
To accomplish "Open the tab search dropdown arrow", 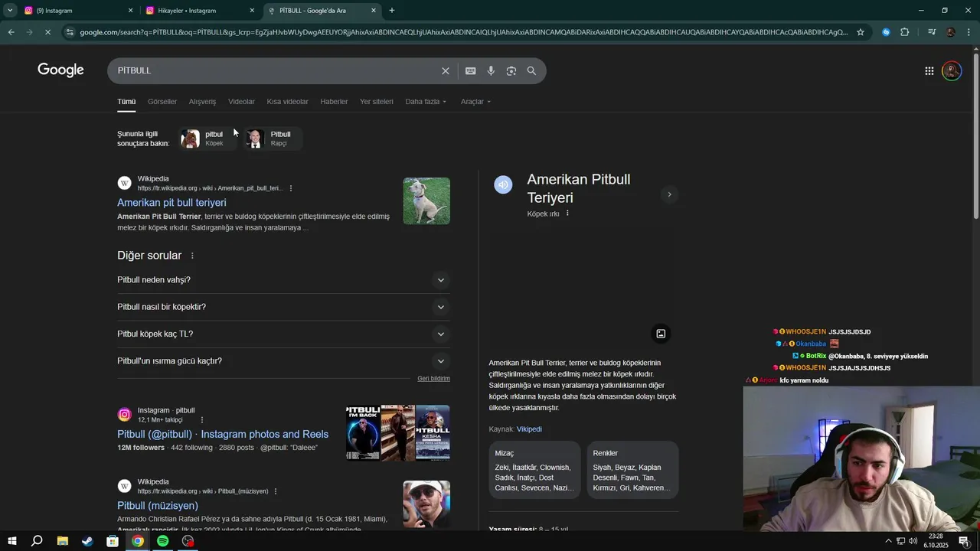I will click(10, 11).
